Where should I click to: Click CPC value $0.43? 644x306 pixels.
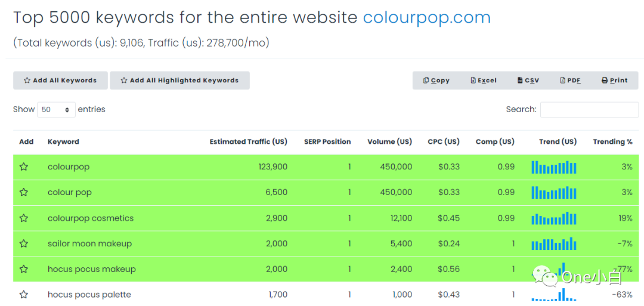(x=449, y=295)
